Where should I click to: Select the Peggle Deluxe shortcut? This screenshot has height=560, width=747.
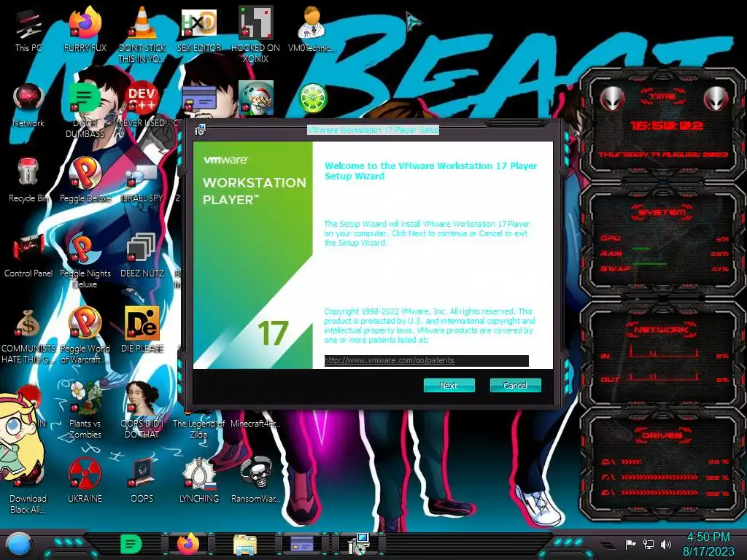[85, 180]
